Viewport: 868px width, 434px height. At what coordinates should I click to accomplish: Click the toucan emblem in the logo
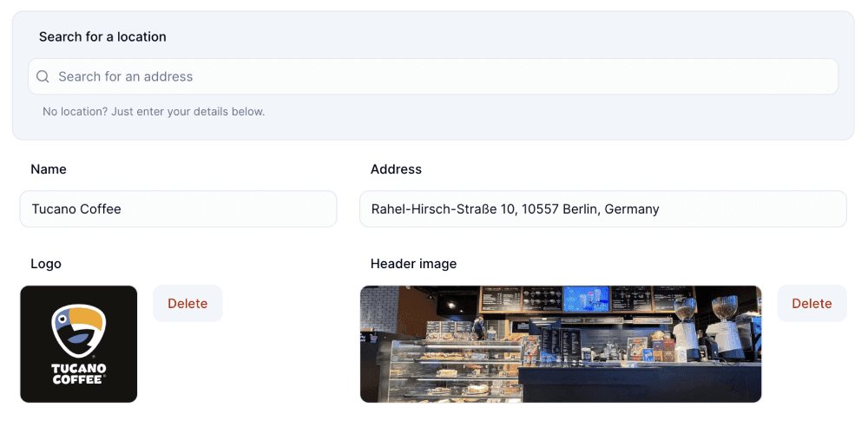point(78,330)
